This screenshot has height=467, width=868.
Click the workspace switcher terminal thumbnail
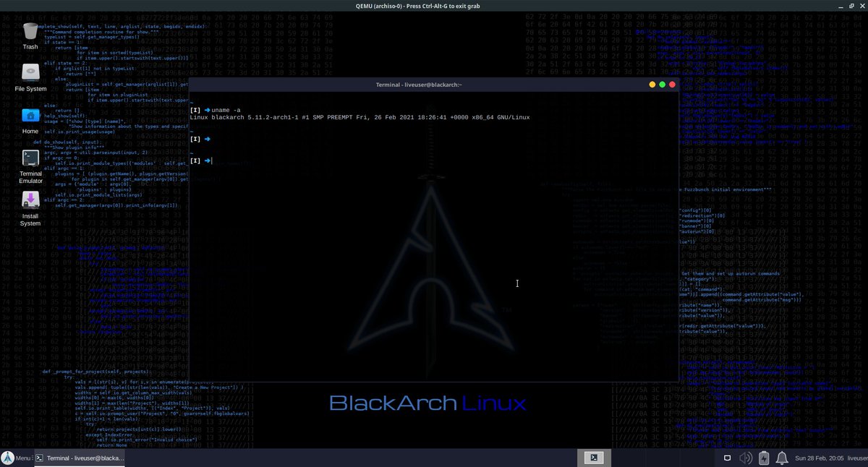point(592,458)
